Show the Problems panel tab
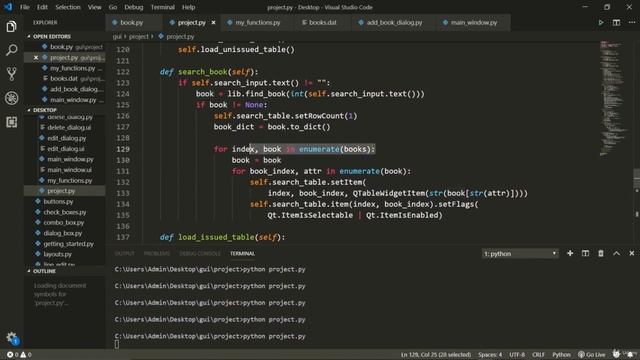Viewport: 640px width, 360px height. 157,253
